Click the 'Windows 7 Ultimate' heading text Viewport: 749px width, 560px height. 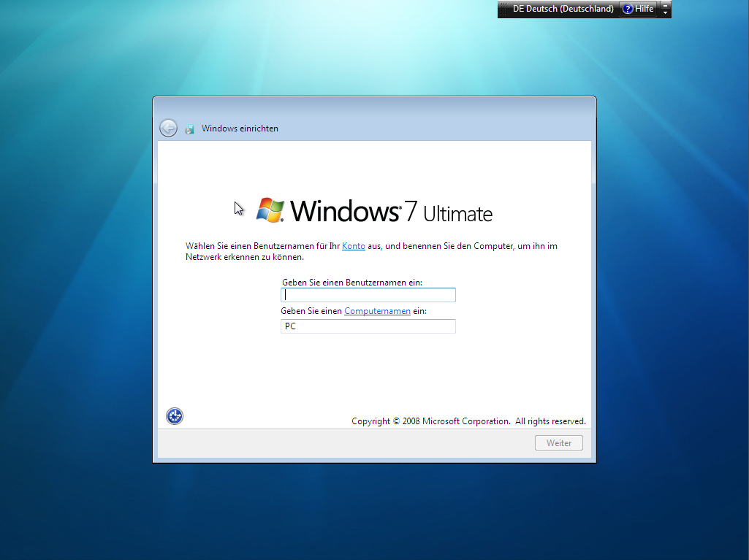391,211
